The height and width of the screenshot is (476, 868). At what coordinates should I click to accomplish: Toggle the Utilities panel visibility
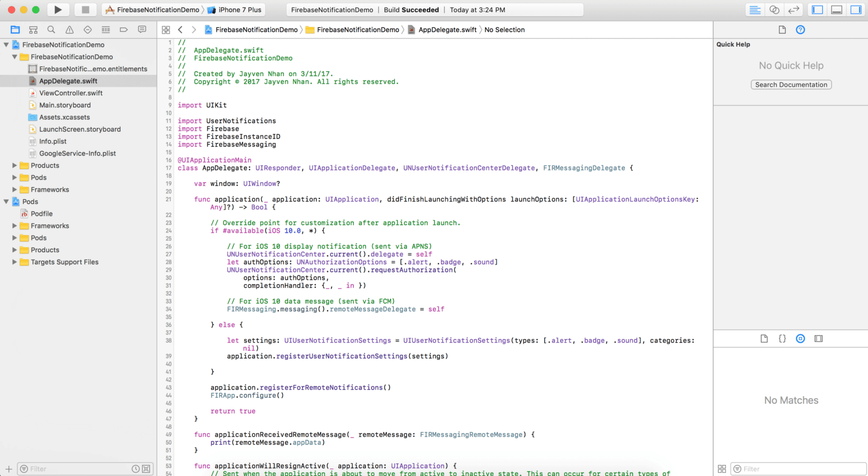856,10
